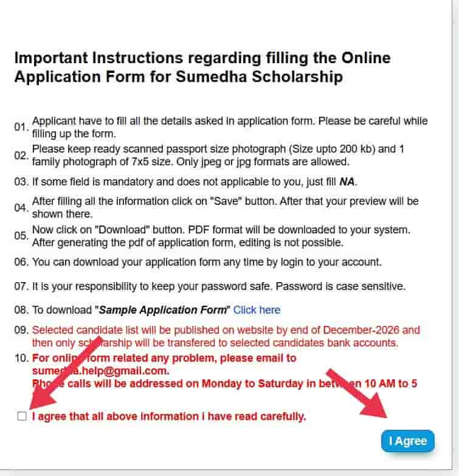Click red text 'For online form related any problem'
This screenshot has height=476, width=459.
(x=164, y=358)
